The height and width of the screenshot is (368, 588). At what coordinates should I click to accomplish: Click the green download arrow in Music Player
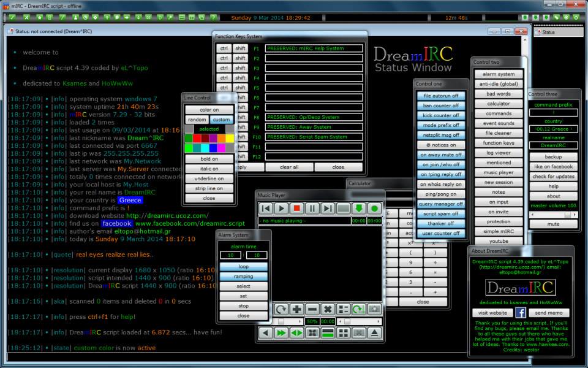click(x=358, y=209)
